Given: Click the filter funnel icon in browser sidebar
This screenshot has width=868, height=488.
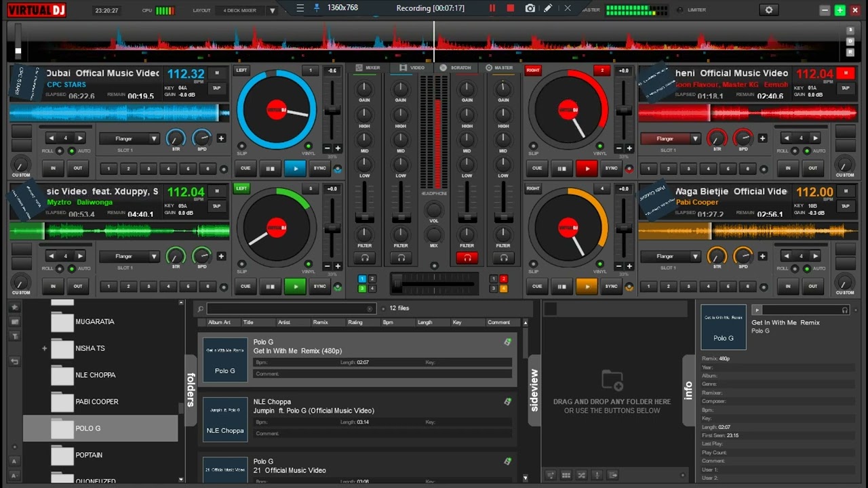Looking at the screenshot, I should click(15, 335).
